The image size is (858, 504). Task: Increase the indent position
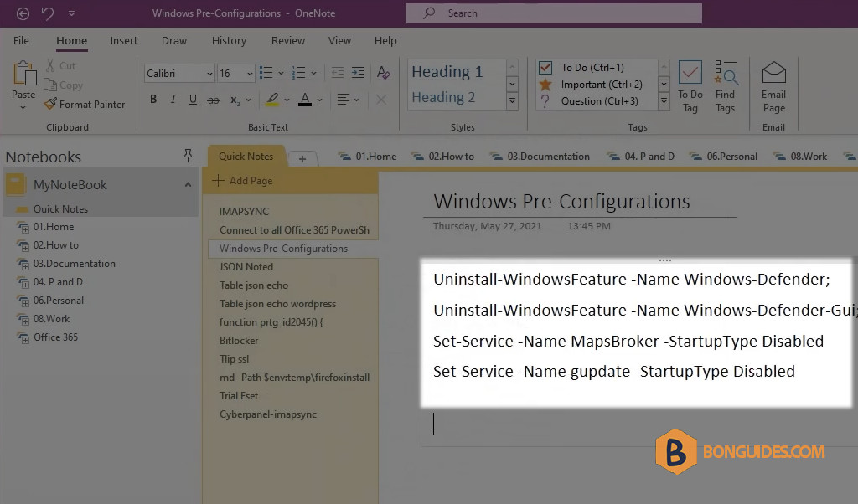tap(358, 73)
